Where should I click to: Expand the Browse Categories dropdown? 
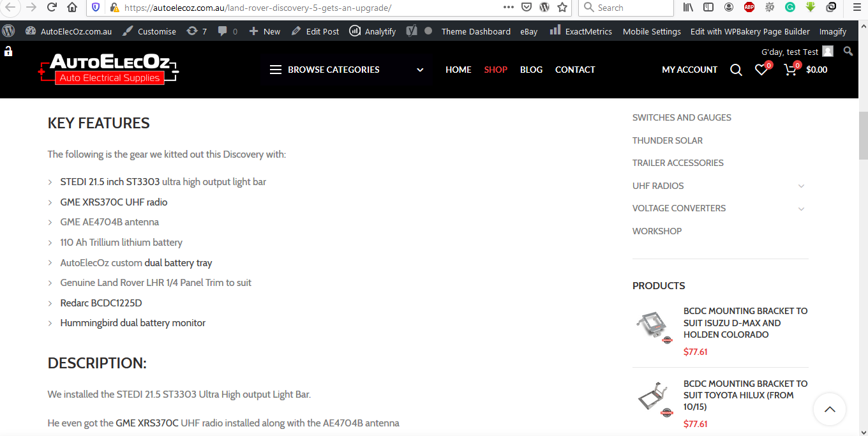click(x=347, y=70)
